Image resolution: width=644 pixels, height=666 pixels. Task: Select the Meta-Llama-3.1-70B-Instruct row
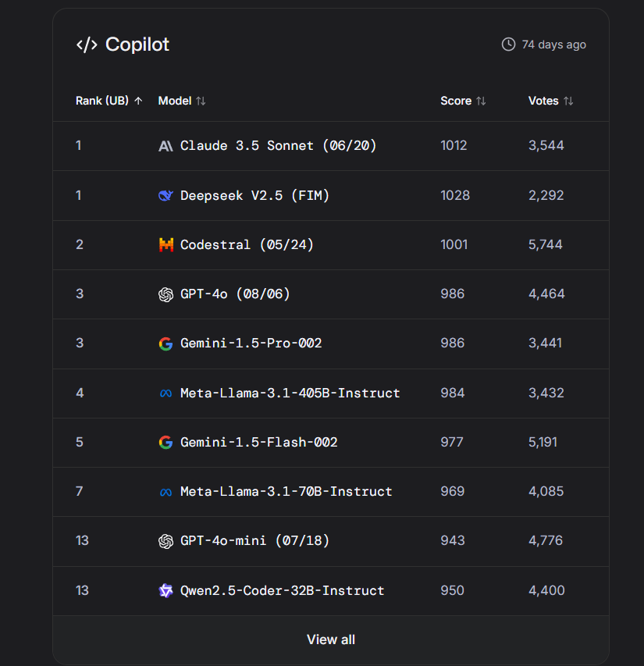coord(286,491)
